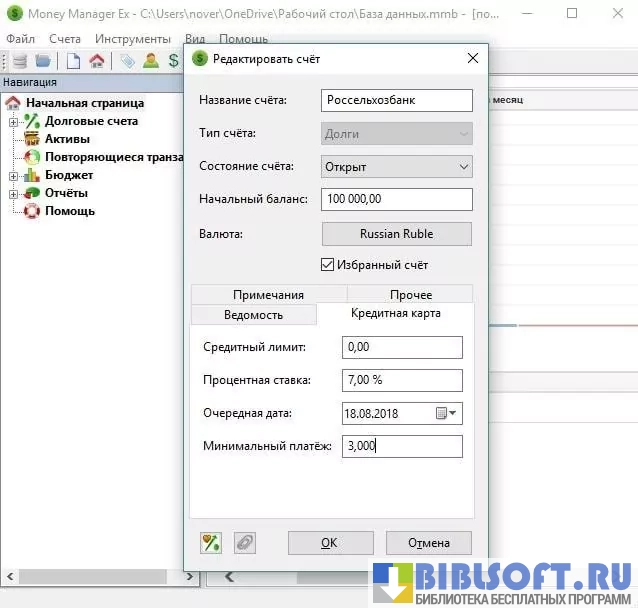Click the open folder toolbar icon
Image resolution: width=638 pixels, height=608 pixels.
(43, 60)
